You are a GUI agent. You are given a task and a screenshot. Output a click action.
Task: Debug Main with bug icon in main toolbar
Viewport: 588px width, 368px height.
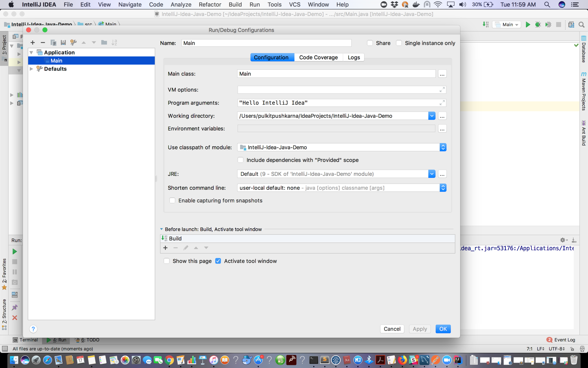tap(538, 25)
